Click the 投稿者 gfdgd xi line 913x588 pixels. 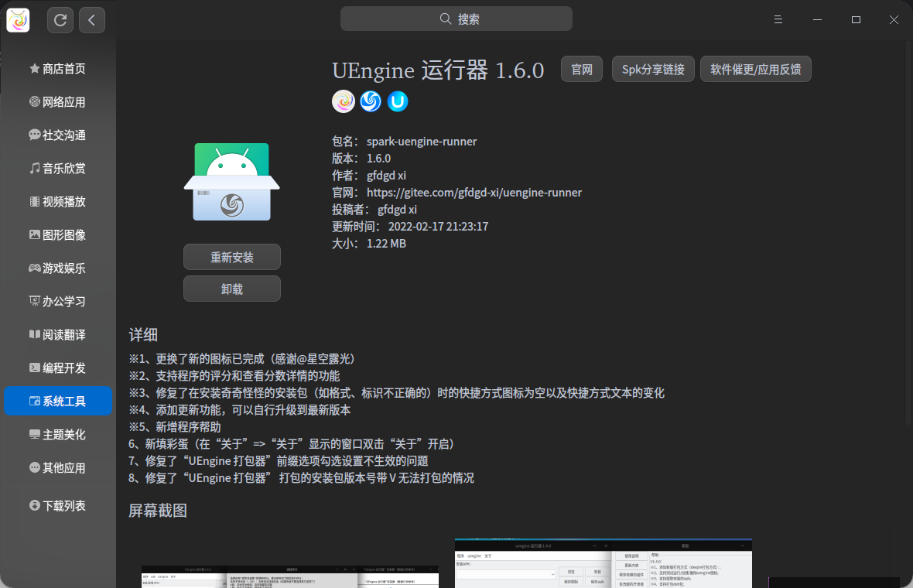(374, 210)
